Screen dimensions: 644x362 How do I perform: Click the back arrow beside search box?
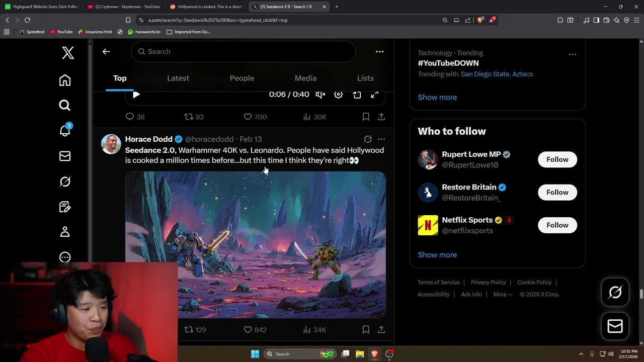click(x=106, y=51)
